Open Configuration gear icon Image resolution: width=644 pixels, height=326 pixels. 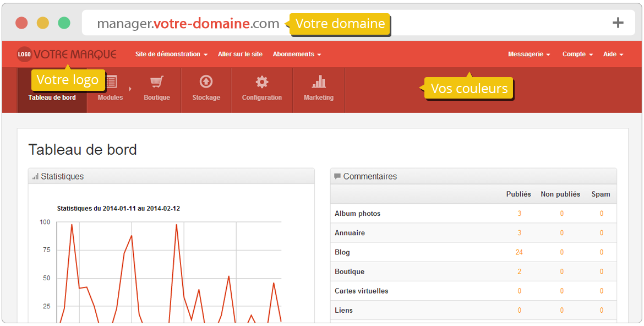click(x=262, y=82)
